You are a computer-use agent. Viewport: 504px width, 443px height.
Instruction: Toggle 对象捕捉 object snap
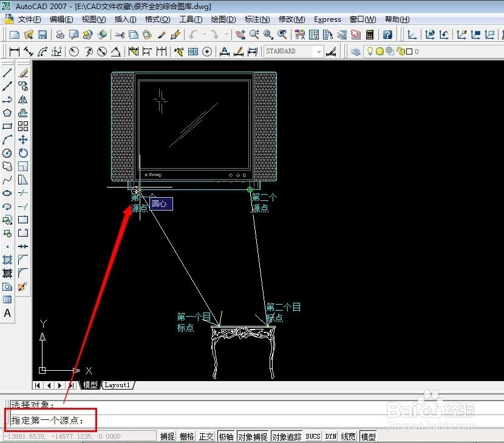(x=253, y=436)
